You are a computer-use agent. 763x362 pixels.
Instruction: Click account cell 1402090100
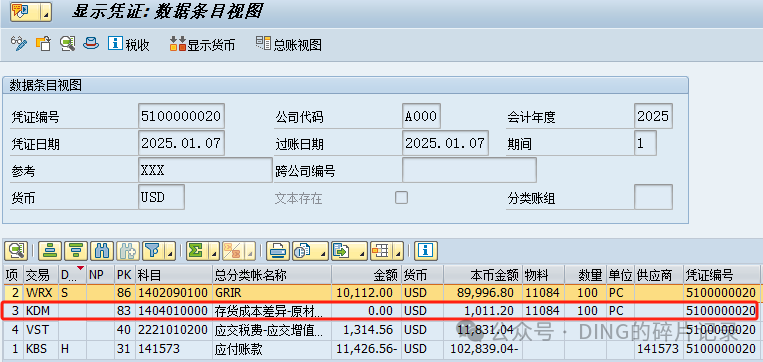pyautogui.click(x=174, y=292)
